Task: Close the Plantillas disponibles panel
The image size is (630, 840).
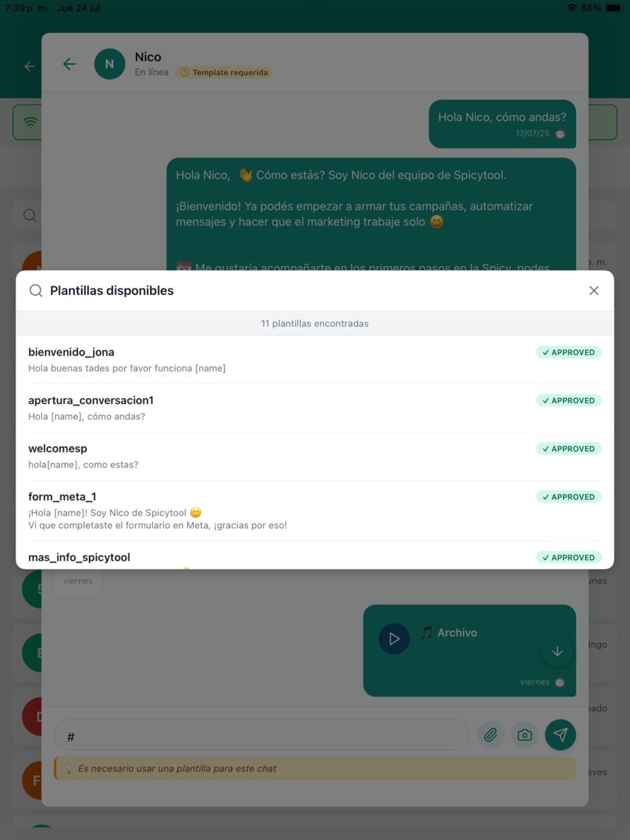Action: (x=594, y=290)
